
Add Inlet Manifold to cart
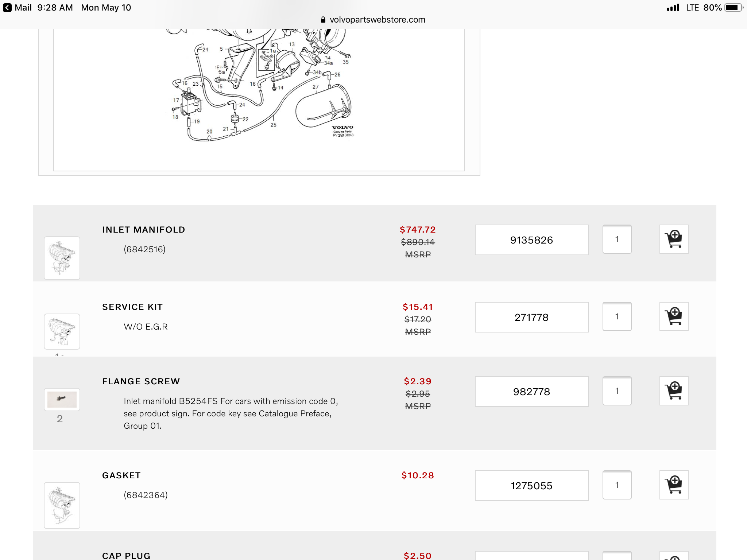point(674,239)
